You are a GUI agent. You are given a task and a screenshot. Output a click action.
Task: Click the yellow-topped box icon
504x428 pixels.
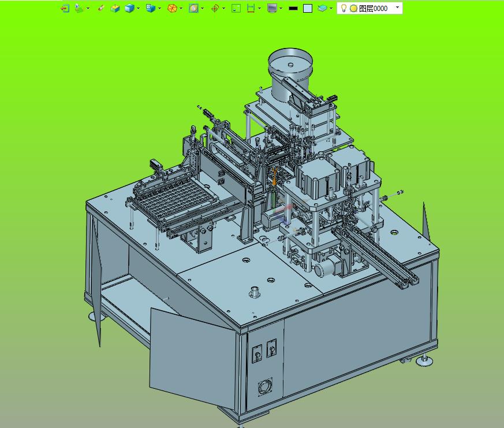(x=115, y=8)
